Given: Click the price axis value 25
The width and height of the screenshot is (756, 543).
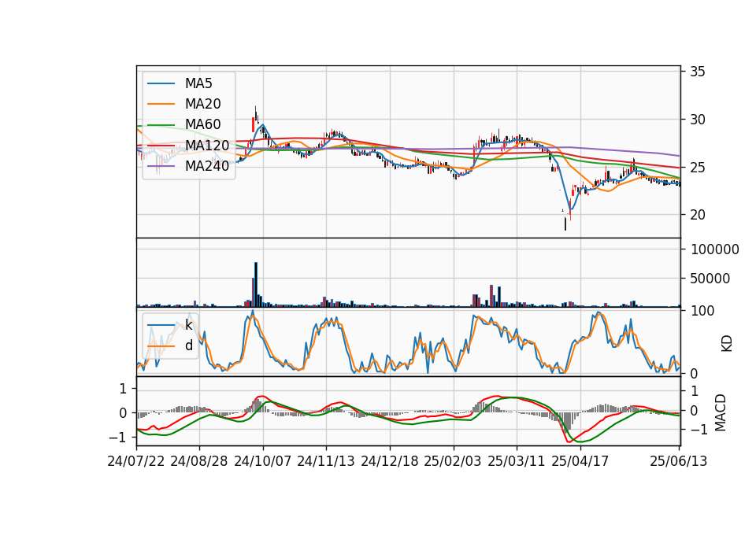Looking at the screenshot, I should pos(698,168).
